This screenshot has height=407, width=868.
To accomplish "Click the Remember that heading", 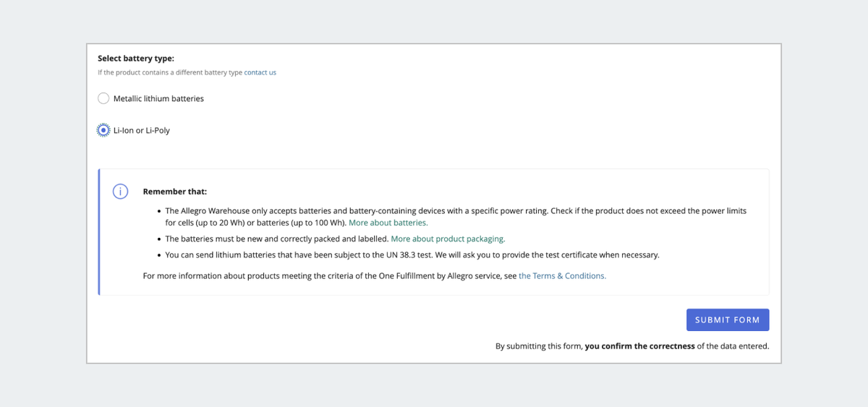I will click(x=175, y=192).
